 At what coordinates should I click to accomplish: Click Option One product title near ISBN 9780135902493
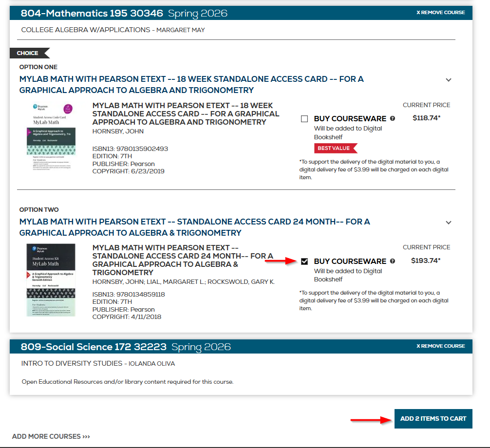tap(186, 114)
